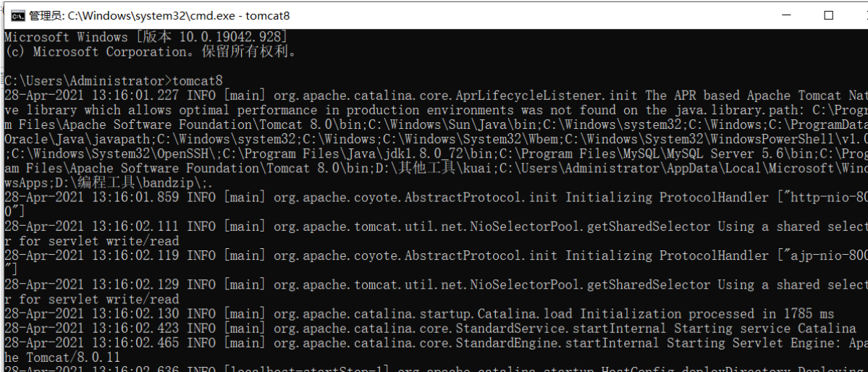Click the Microsoft Corporation copyright line
The height and width of the screenshot is (372, 868).
coord(151,52)
